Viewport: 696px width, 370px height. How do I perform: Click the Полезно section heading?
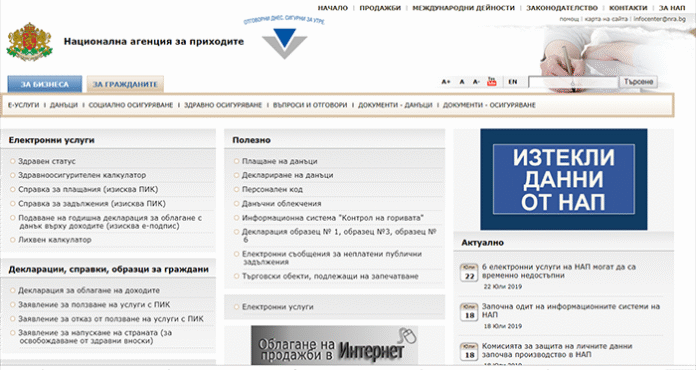click(x=252, y=140)
